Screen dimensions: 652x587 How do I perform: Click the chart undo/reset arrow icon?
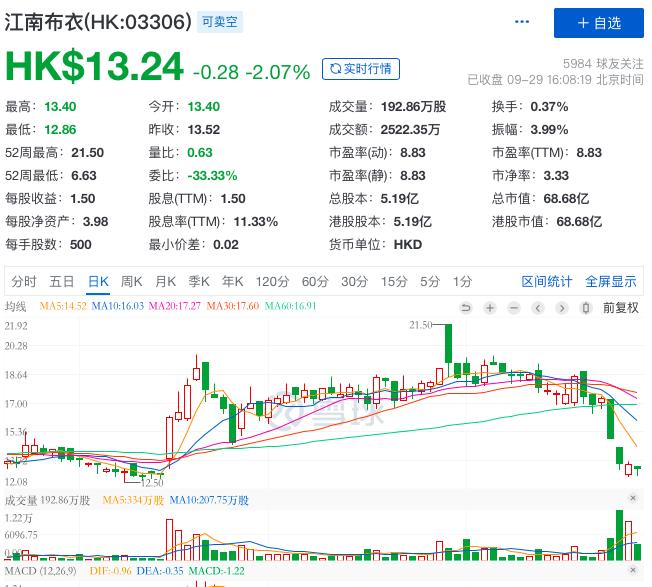466,308
